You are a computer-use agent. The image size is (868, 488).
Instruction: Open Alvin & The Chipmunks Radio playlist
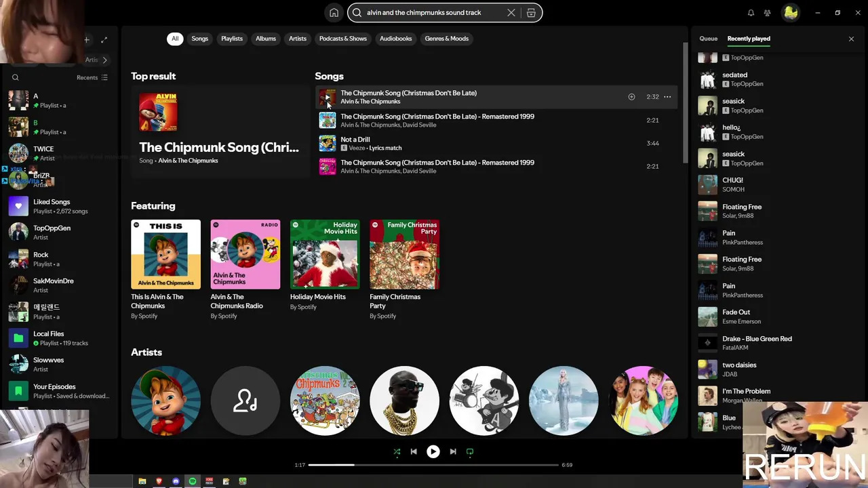[245, 270]
